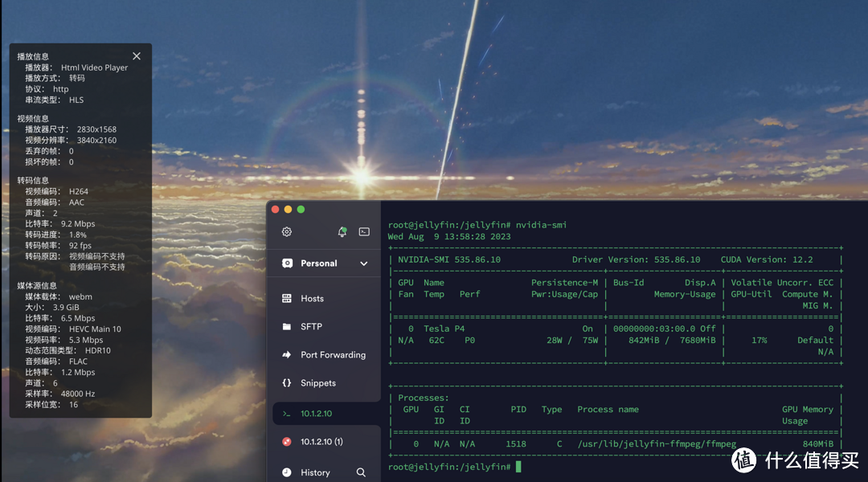
Task: Click the Hosts server icon
Action: pyautogui.click(x=287, y=298)
